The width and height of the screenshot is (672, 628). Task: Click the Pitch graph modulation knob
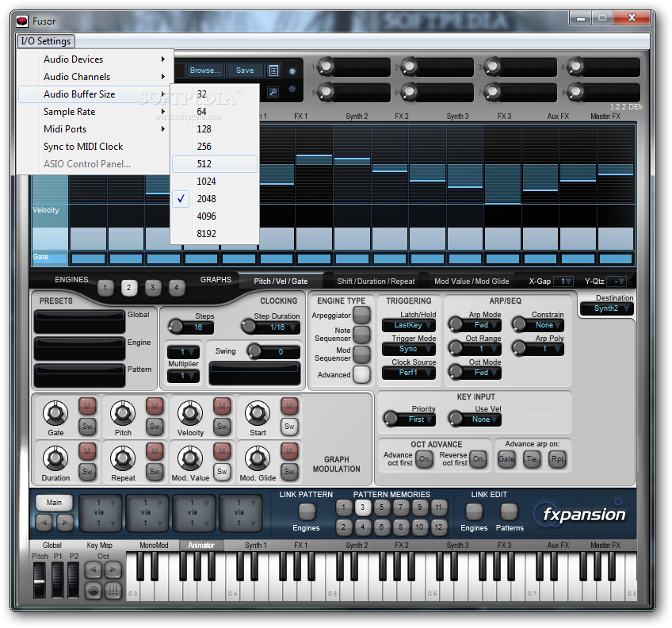click(123, 414)
